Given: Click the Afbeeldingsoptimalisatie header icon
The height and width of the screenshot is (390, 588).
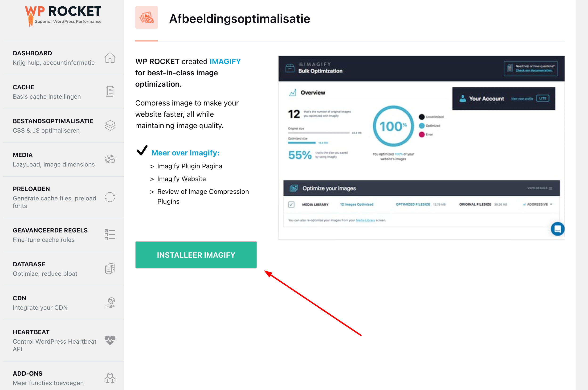Looking at the screenshot, I should point(147,17).
